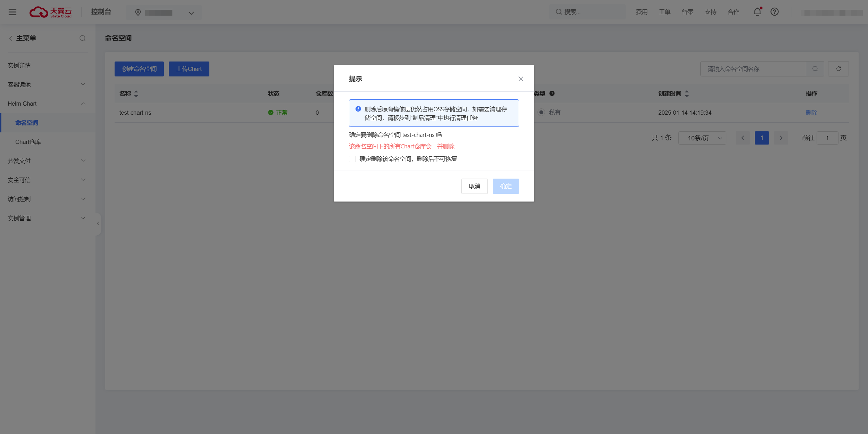Viewport: 868px width, 434px height.
Task: Select page 1 button
Action: click(x=762, y=138)
